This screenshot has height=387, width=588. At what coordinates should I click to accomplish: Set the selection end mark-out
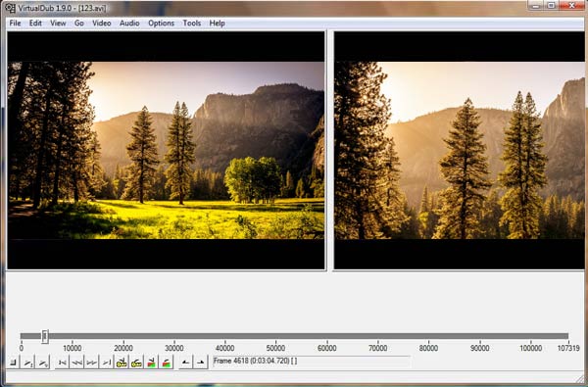[201, 363]
